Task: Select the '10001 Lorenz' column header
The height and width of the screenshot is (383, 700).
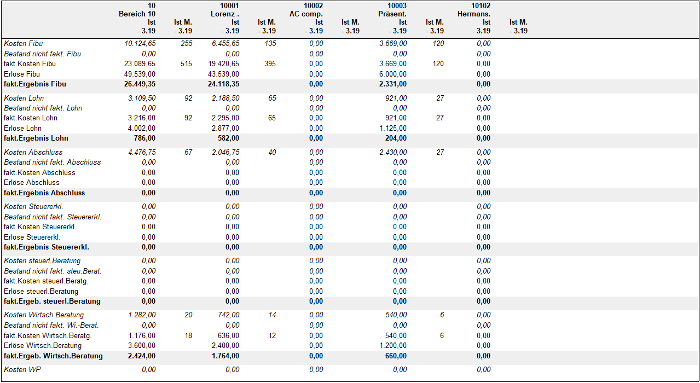Action: pyautogui.click(x=225, y=10)
